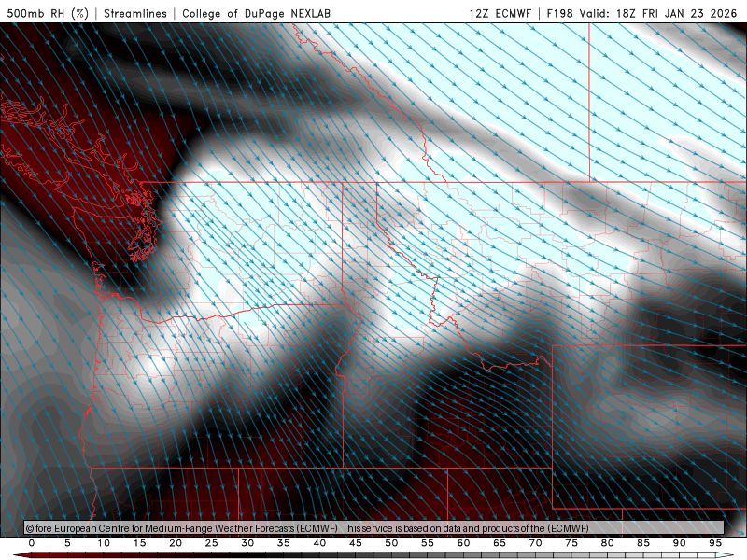The height and width of the screenshot is (560, 747).
Task: Click the ECMWF copyright notice banner
Action: coord(374,528)
